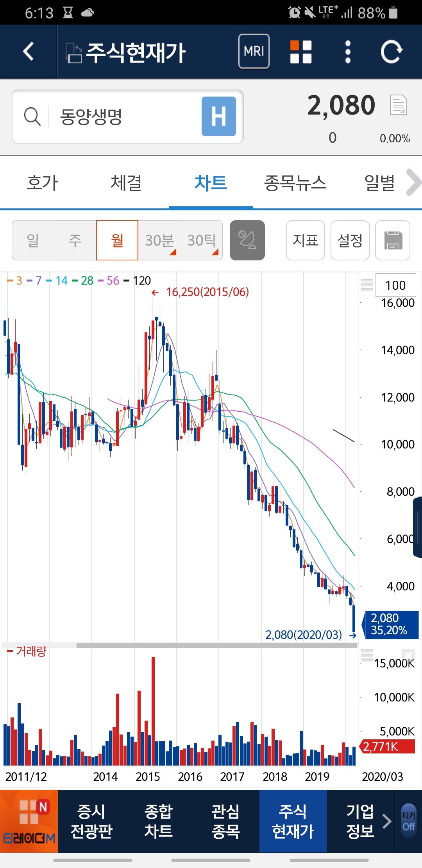Image resolution: width=422 pixels, height=868 pixels.
Task: Tap the back arrow in the header
Action: (x=29, y=52)
